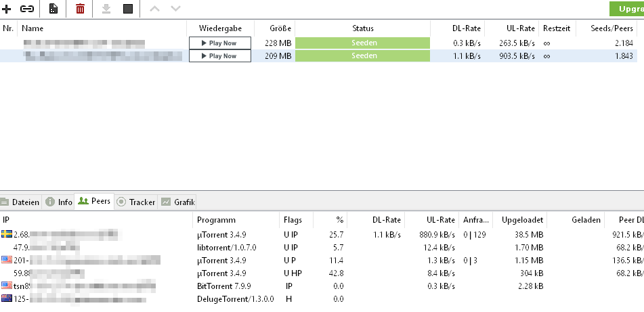
Task: Sort torrent list by Status column
Action: click(362, 28)
